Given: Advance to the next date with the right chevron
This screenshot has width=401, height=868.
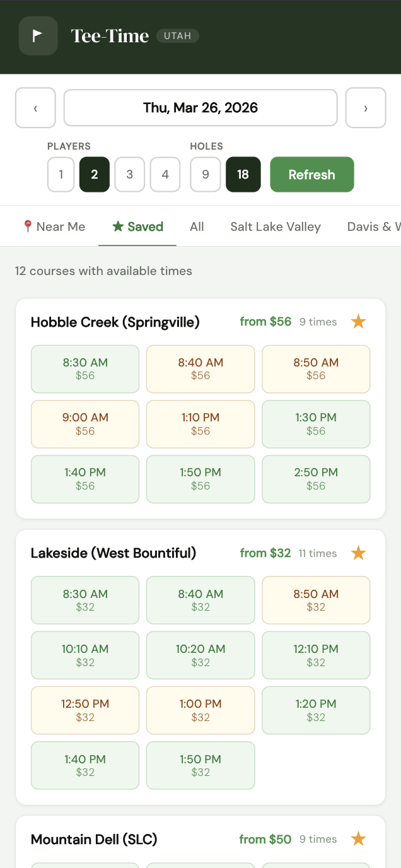Looking at the screenshot, I should click(x=366, y=108).
